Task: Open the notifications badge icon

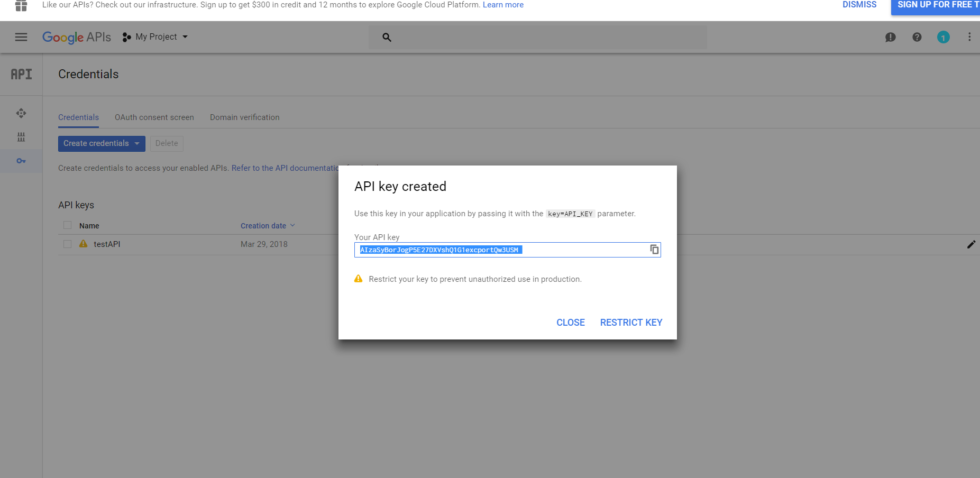Action: 944,37
